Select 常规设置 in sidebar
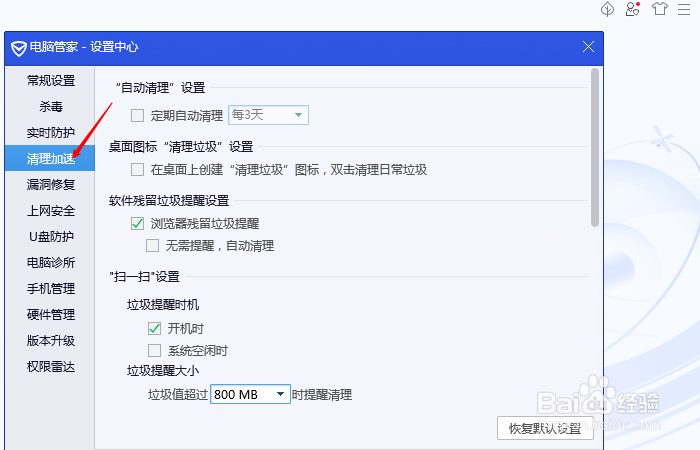 coord(51,81)
